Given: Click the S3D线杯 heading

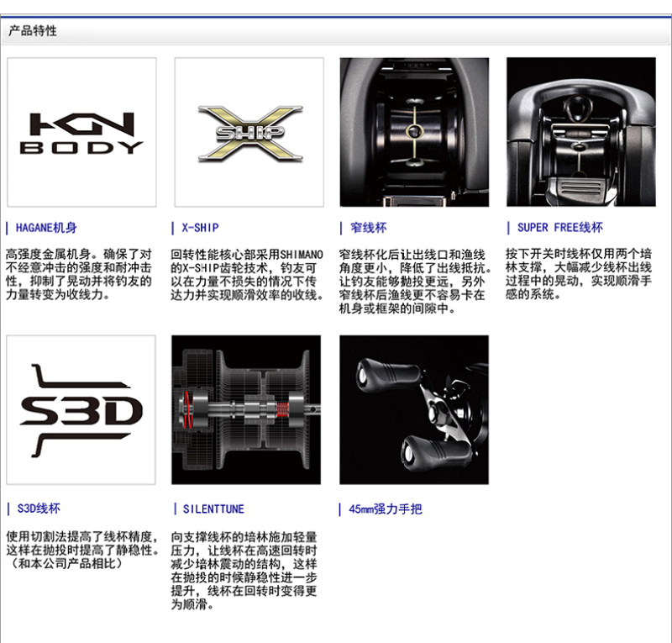Looking at the screenshot, I should click(x=38, y=509).
